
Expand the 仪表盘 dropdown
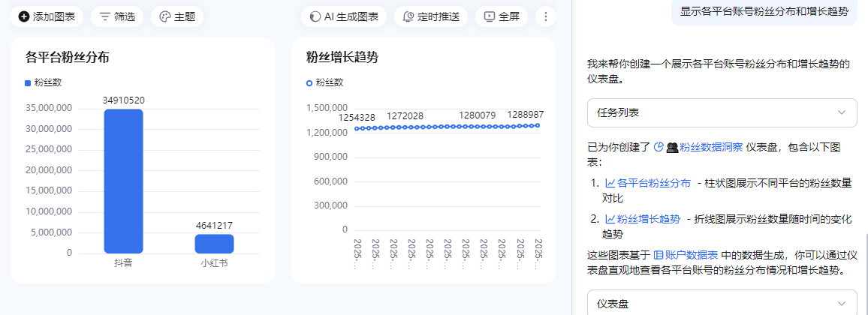pos(722,304)
